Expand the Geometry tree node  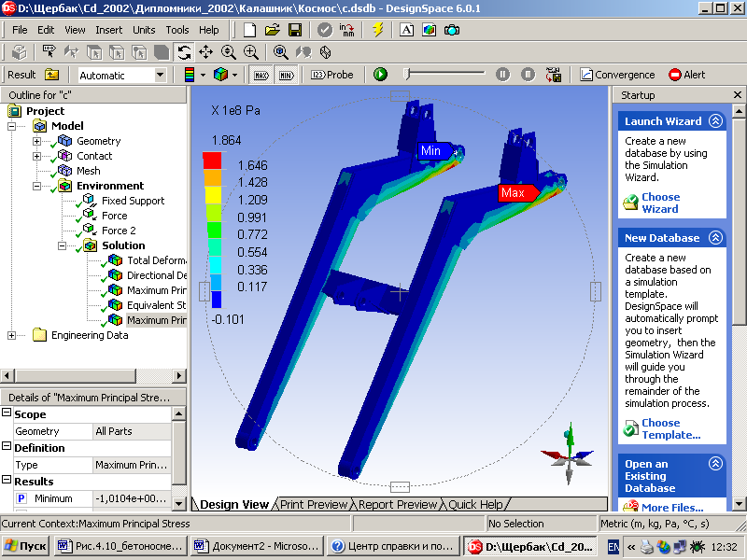pyautogui.click(x=37, y=141)
